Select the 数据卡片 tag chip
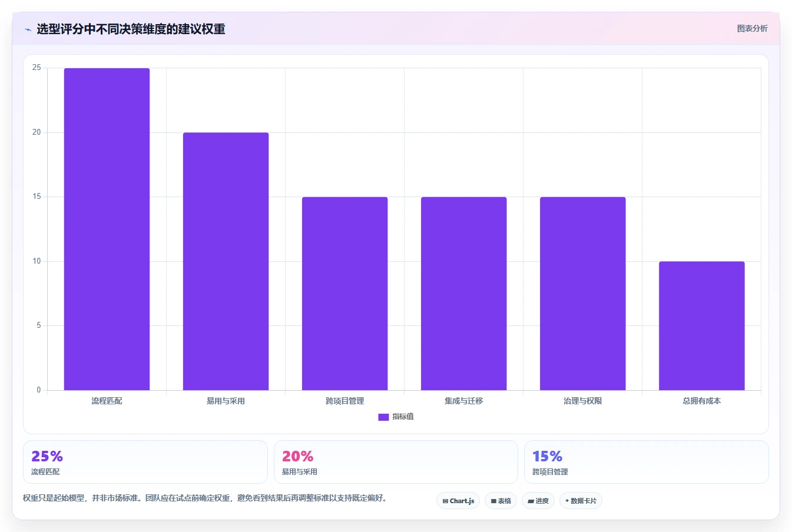This screenshot has width=792, height=532. pos(581,501)
